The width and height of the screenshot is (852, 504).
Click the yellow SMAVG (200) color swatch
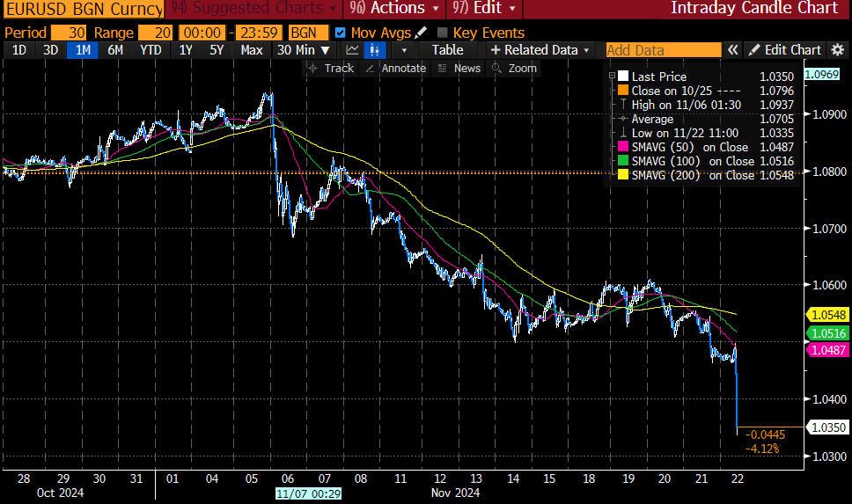(622, 175)
